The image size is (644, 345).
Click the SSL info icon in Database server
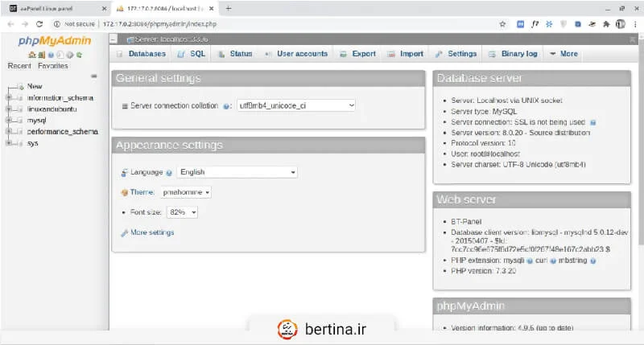point(592,122)
